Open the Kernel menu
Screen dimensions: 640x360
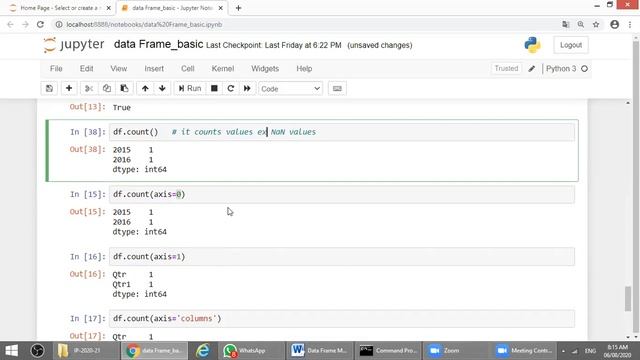223,69
